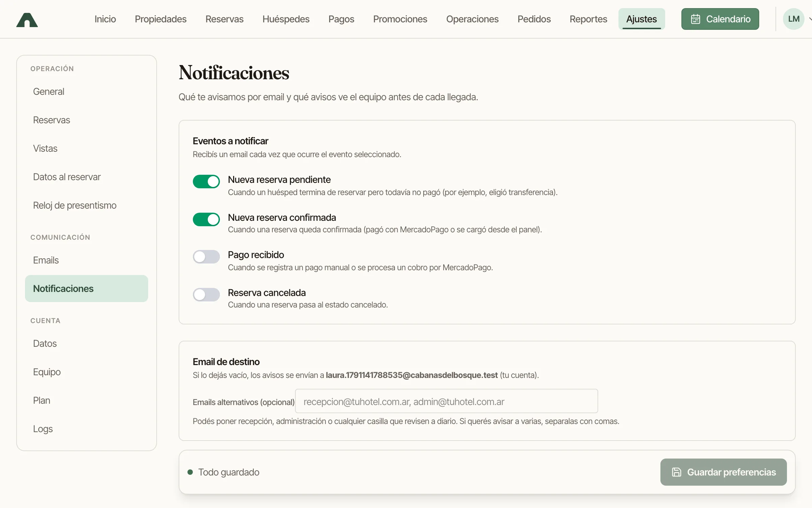Click the Eventos a notificar heading

(x=230, y=141)
